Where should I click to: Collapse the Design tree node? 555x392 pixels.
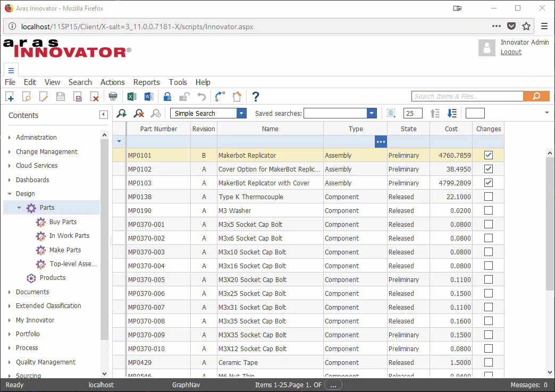[x=10, y=194]
